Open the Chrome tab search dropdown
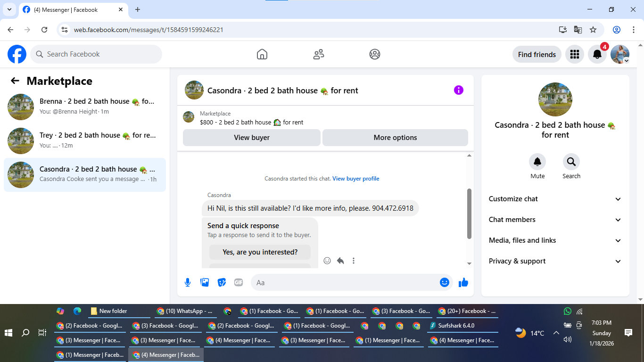Image resolution: width=644 pixels, height=362 pixels. pos(9,9)
